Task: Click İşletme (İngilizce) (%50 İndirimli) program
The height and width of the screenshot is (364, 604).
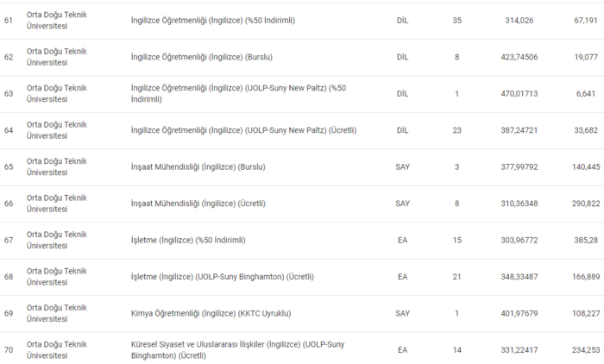Action: pyautogui.click(x=188, y=240)
